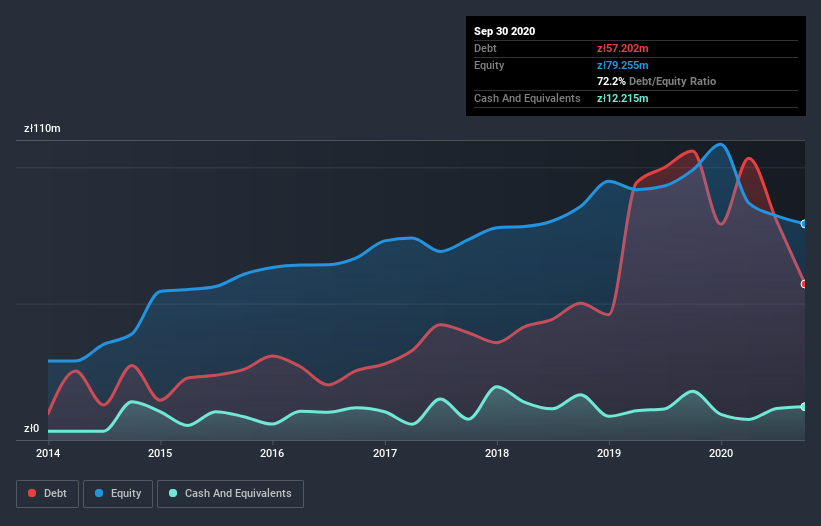Click the zł57.202m debt value
This screenshot has width=821, height=526.
click(x=623, y=48)
